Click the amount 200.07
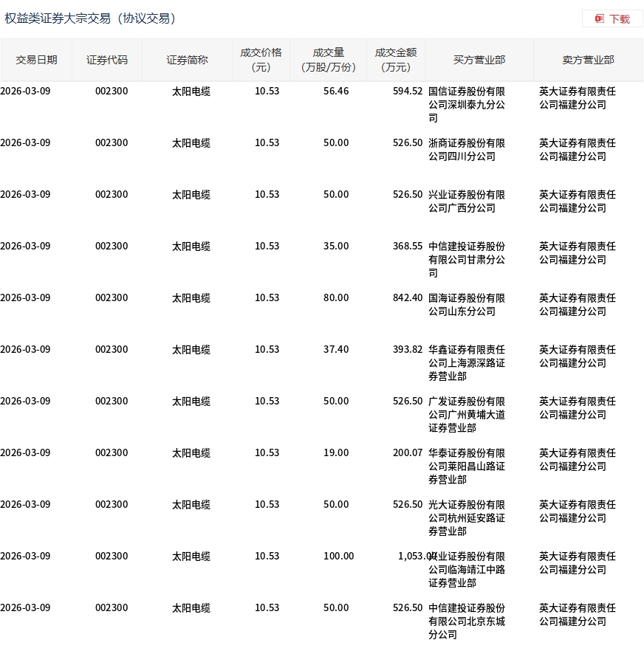The width and height of the screenshot is (644, 651). [x=407, y=453]
